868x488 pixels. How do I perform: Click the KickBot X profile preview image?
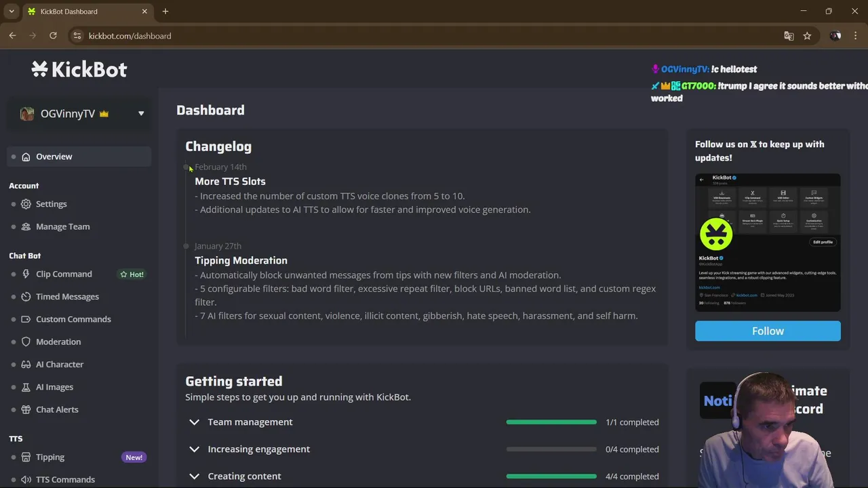click(768, 243)
